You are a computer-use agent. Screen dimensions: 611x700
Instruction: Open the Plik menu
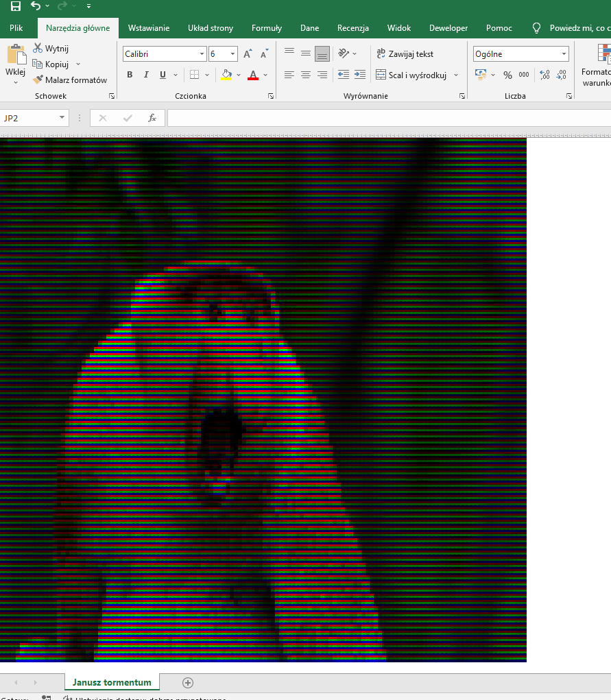tap(16, 27)
